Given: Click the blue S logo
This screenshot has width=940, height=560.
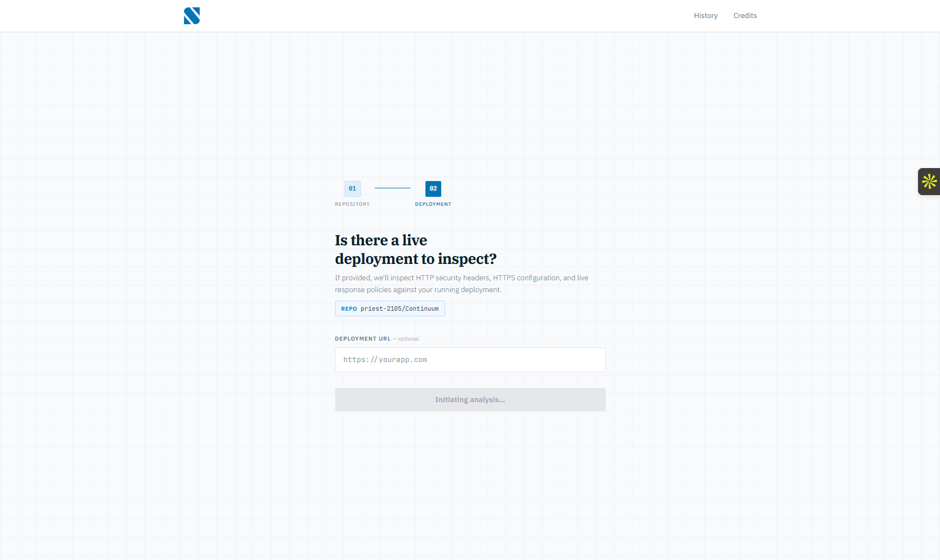Looking at the screenshot, I should pyautogui.click(x=192, y=16).
